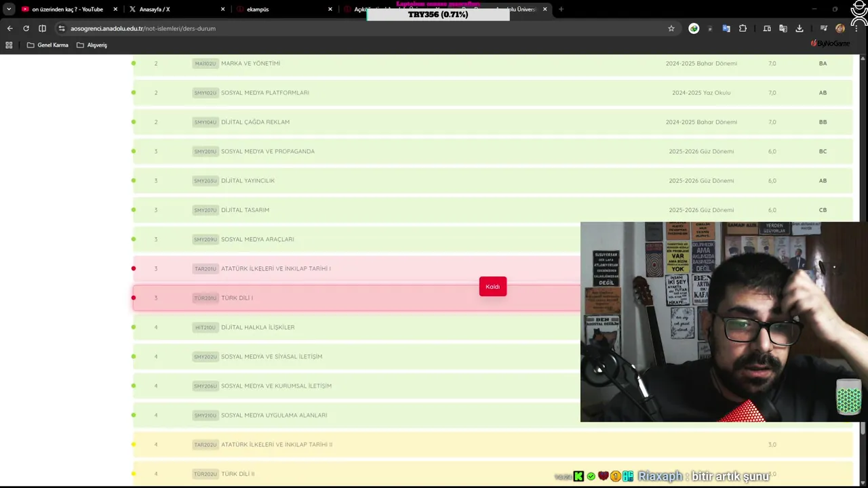Screen dimensions: 868x488
Task: Click the failed TÜRK DİLİ I course
Action: click(x=237, y=298)
